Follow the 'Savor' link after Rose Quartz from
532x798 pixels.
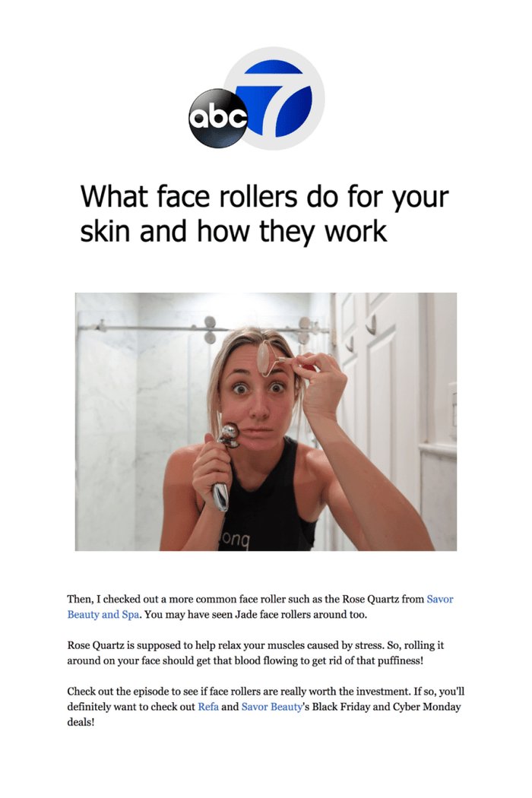tap(440, 599)
